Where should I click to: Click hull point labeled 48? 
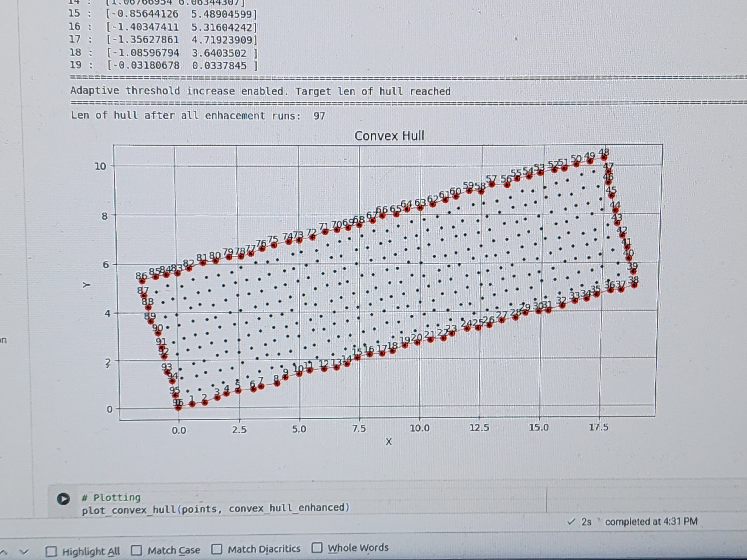[x=604, y=158]
